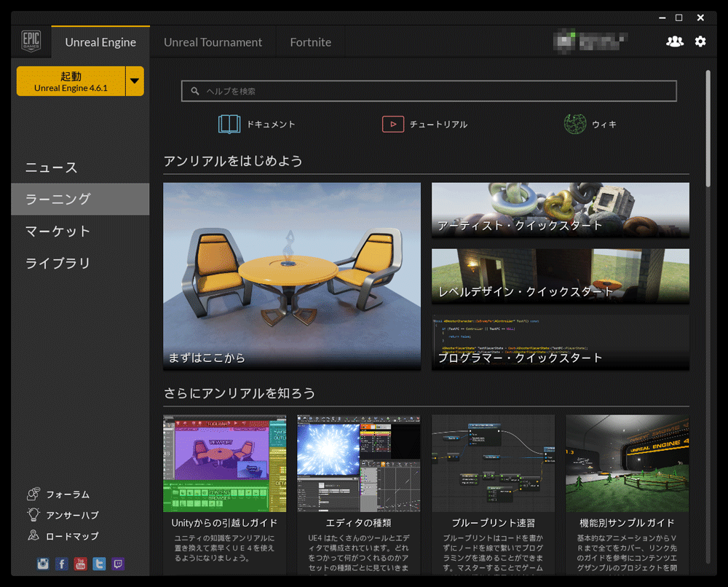728x587 pixels.
Task: Open the ドキュメント link
Action: click(271, 125)
